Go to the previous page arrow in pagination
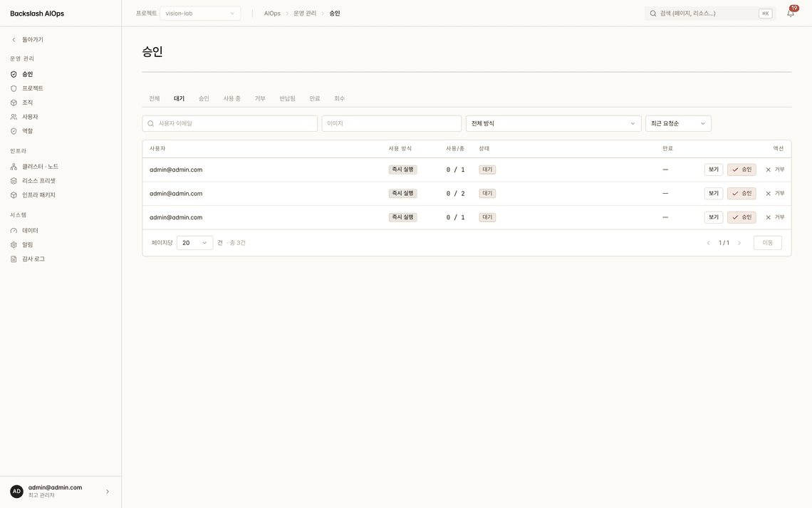This screenshot has width=812, height=508. (x=709, y=243)
